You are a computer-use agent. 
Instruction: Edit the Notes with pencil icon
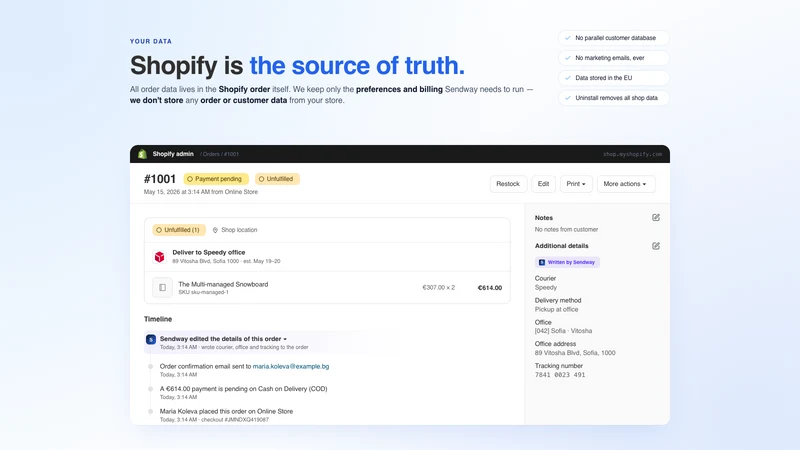pos(656,217)
